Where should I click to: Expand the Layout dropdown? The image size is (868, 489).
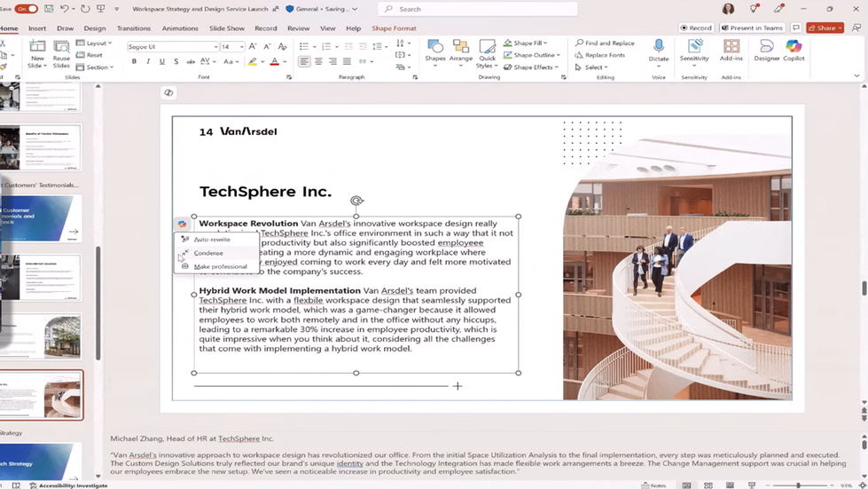click(x=94, y=43)
